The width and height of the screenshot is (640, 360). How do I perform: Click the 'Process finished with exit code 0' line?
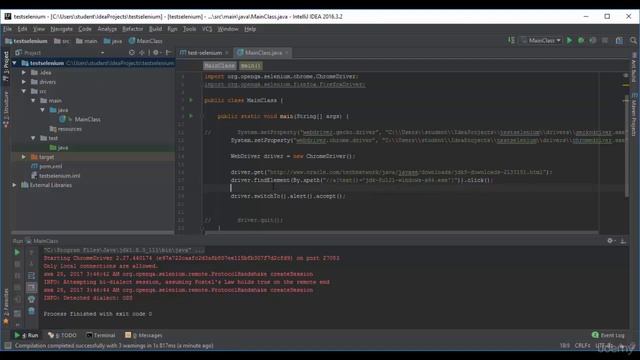coord(98,314)
